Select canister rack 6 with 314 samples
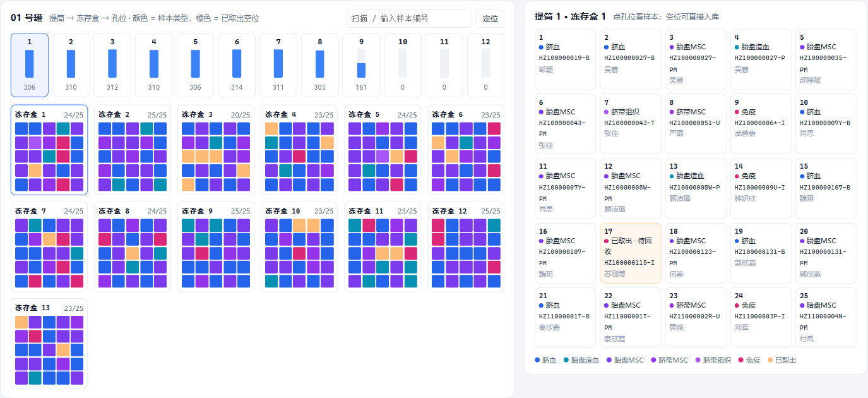The width and height of the screenshot is (868, 398). tap(237, 65)
